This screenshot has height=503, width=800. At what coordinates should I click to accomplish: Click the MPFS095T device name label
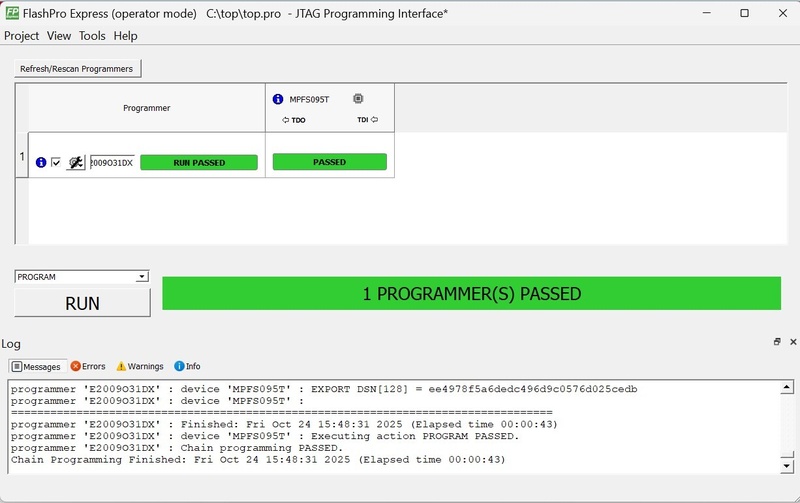click(309, 99)
